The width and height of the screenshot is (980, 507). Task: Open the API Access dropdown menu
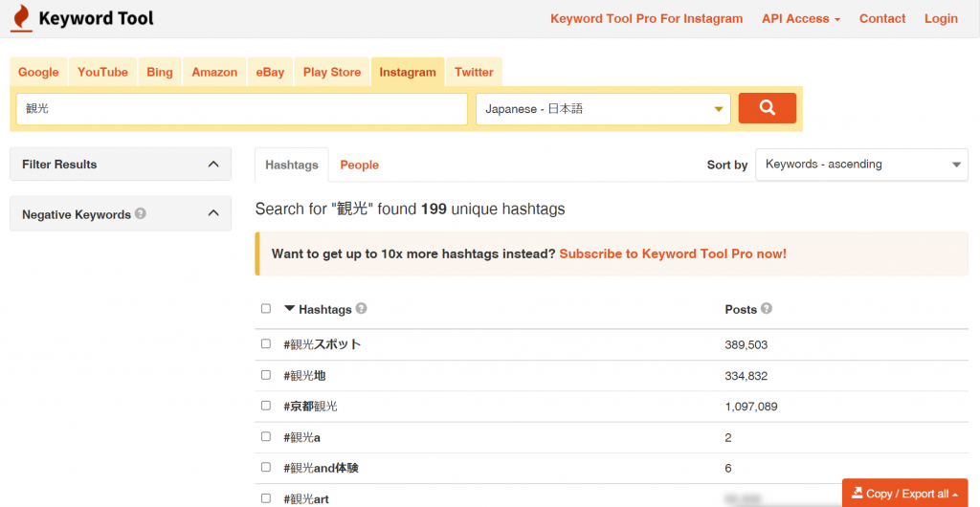(x=801, y=19)
